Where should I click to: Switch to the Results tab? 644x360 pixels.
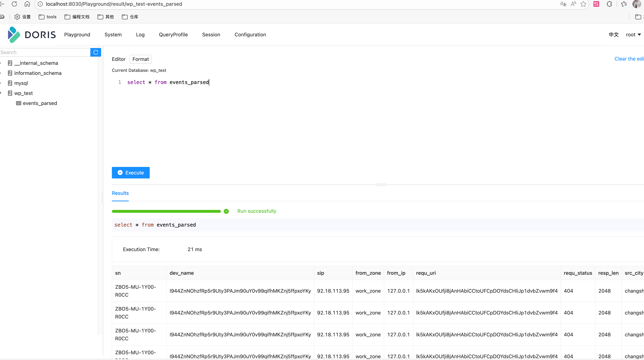tap(120, 193)
